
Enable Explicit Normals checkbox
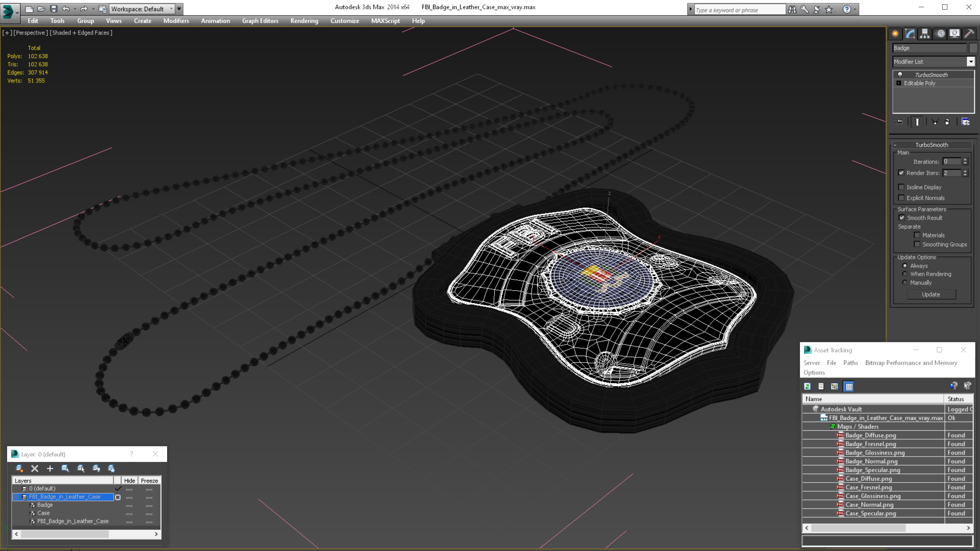coord(901,198)
